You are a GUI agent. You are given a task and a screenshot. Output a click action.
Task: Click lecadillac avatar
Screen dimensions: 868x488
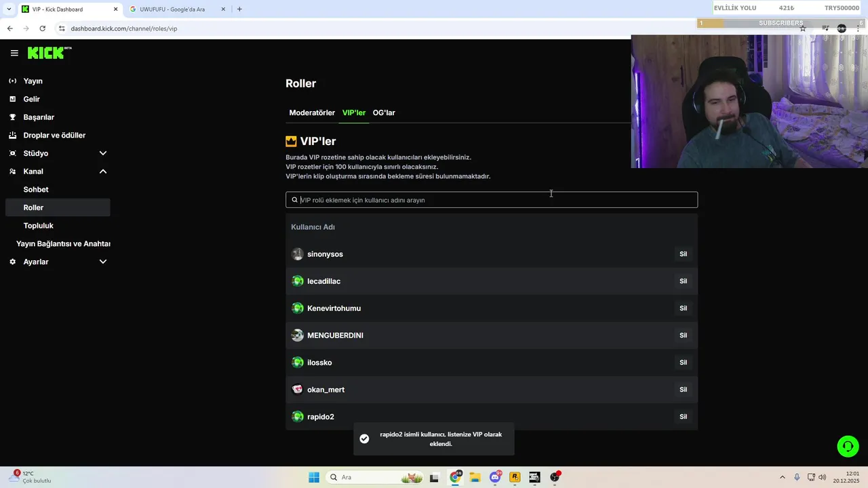tap(297, 281)
